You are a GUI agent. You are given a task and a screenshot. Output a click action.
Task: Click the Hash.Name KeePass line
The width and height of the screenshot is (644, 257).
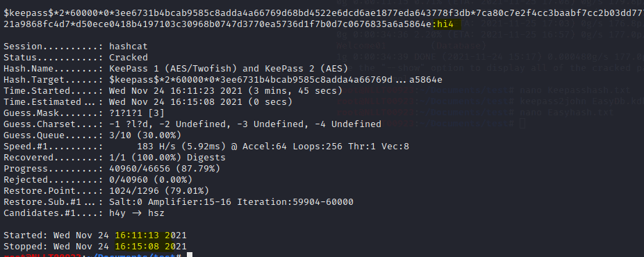coord(175,69)
